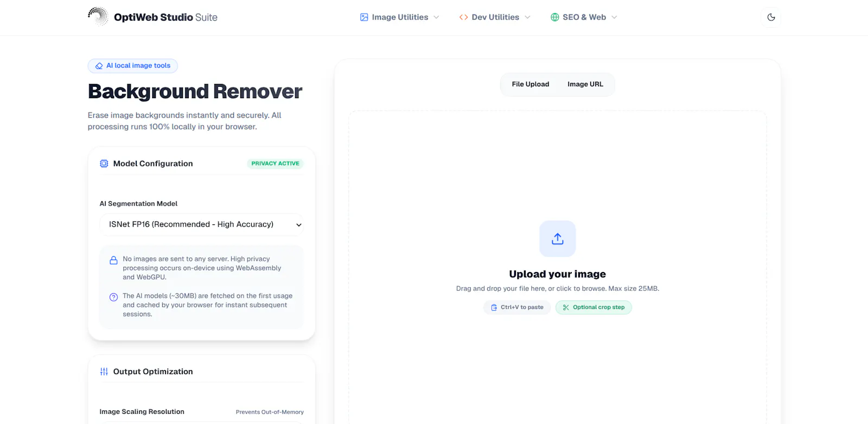Switch to the File Upload tab
Viewport: 868px width, 424px height.
pyautogui.click(x=531, y=84)
